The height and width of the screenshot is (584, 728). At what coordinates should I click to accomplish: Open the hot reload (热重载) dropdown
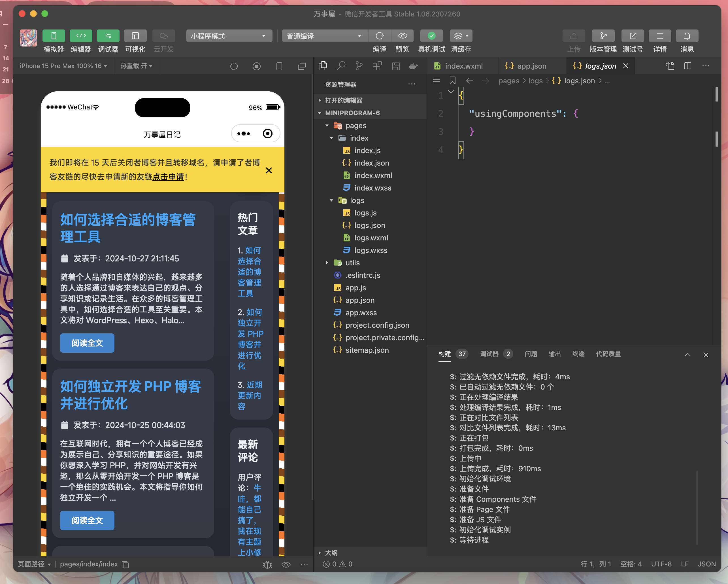[x=137, y=66]
